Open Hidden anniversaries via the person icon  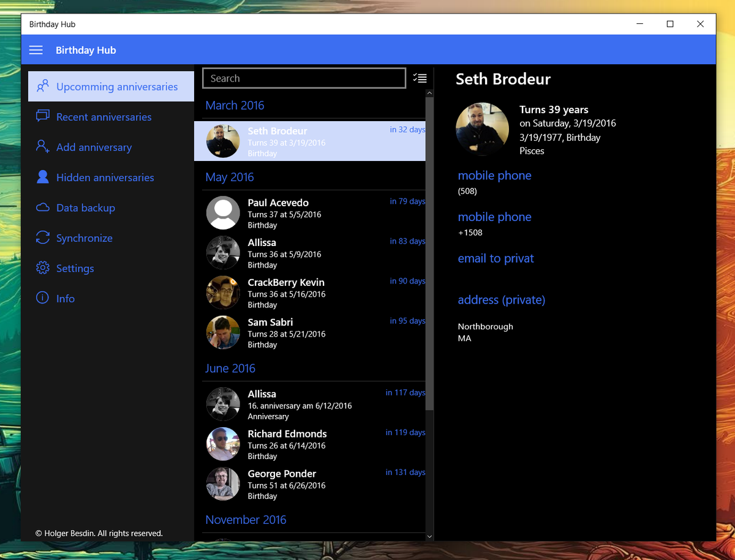coord(42,177)
